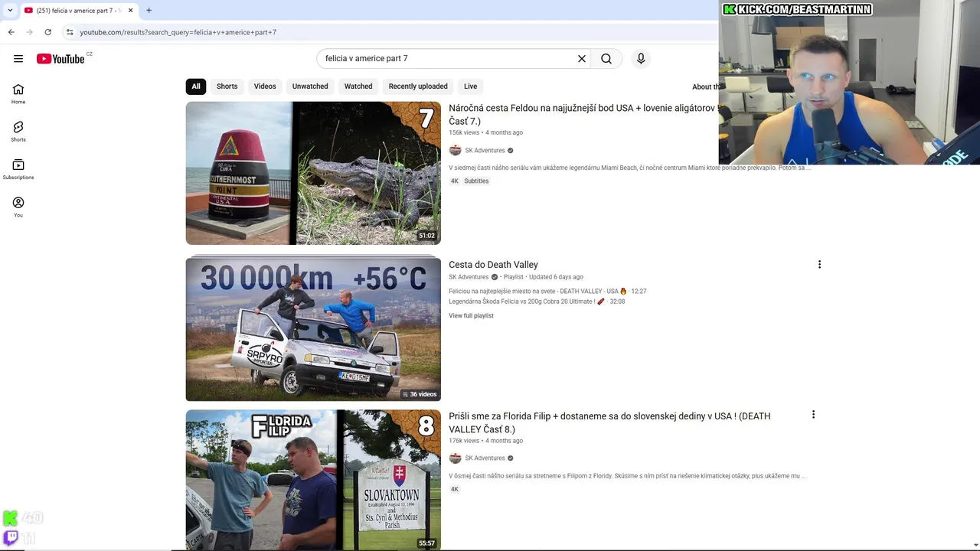The height and width of the screenshot is (551, 980).
Task: Open the tab search dropdown arrow
Action: [8, 10]
